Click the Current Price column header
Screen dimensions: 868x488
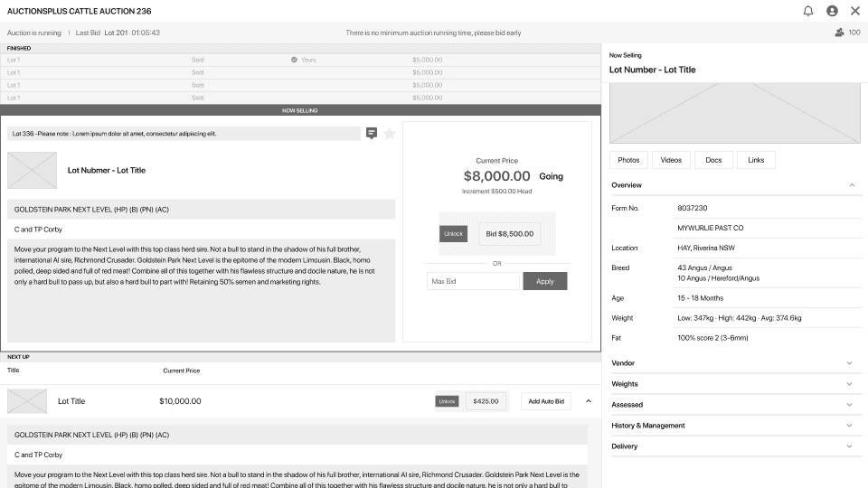click(182, 371)
